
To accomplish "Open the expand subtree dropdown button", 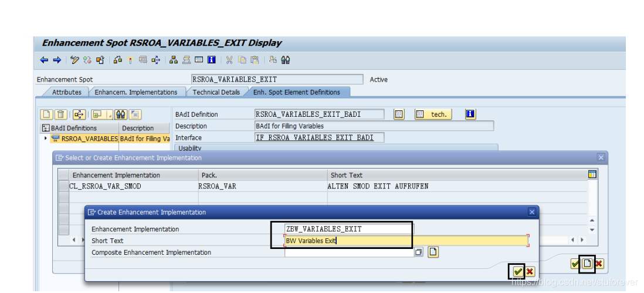I will tap(102, 114).
